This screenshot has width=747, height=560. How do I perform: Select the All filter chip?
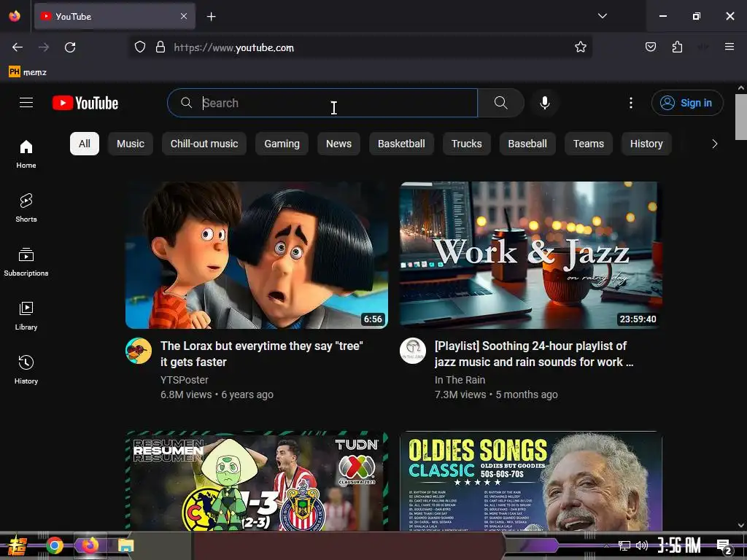click(x=85, y=144)
